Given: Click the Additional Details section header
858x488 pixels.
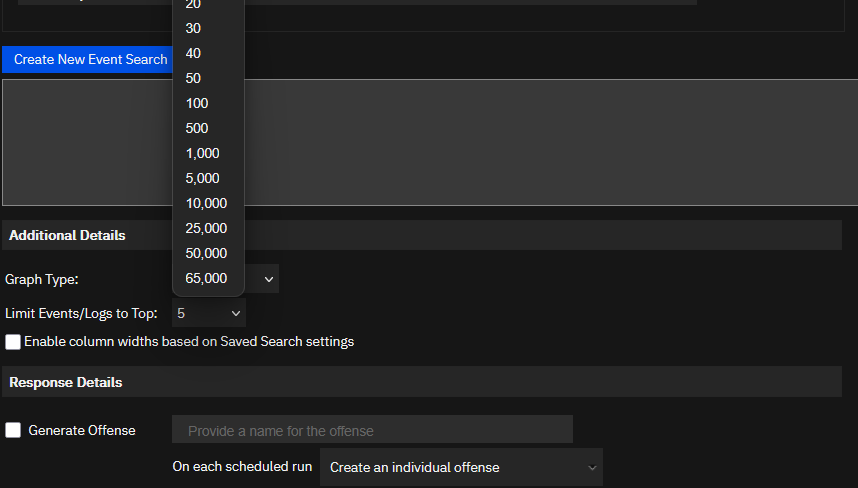Looking at the screenshot, I should (421, 235).
